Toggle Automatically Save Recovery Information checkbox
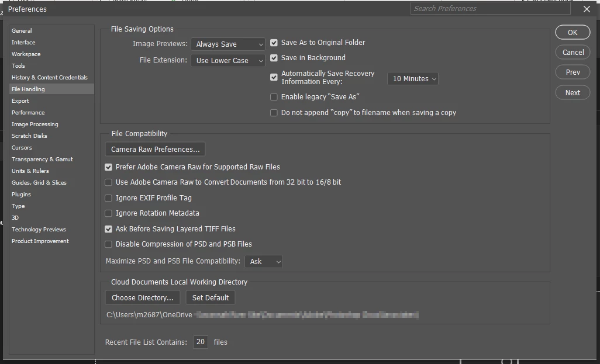 [274, 77]
